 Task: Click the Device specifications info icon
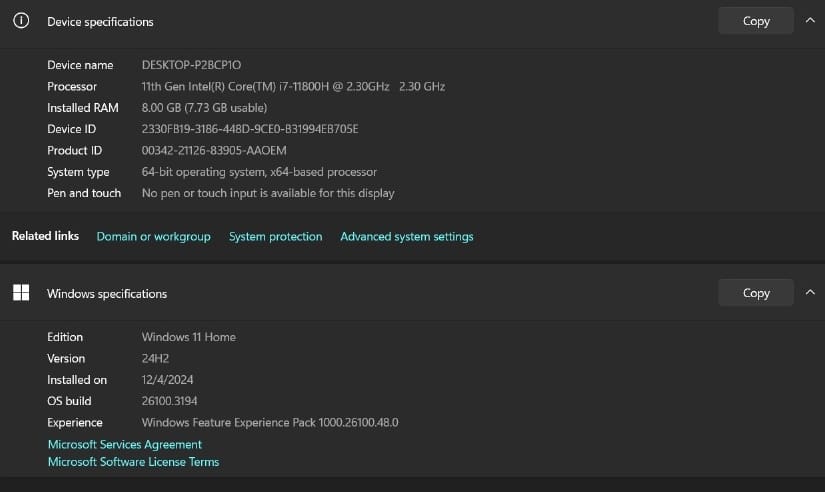pos(21,21)
